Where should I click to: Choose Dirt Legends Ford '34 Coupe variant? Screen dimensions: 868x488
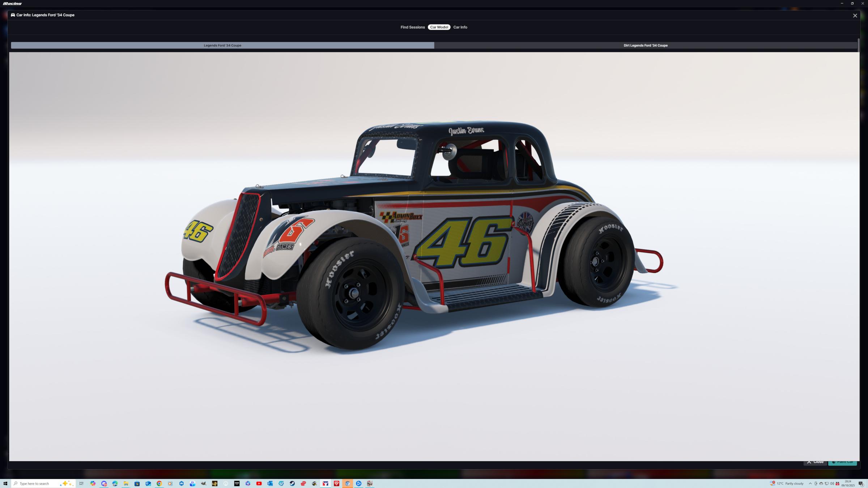645,46
